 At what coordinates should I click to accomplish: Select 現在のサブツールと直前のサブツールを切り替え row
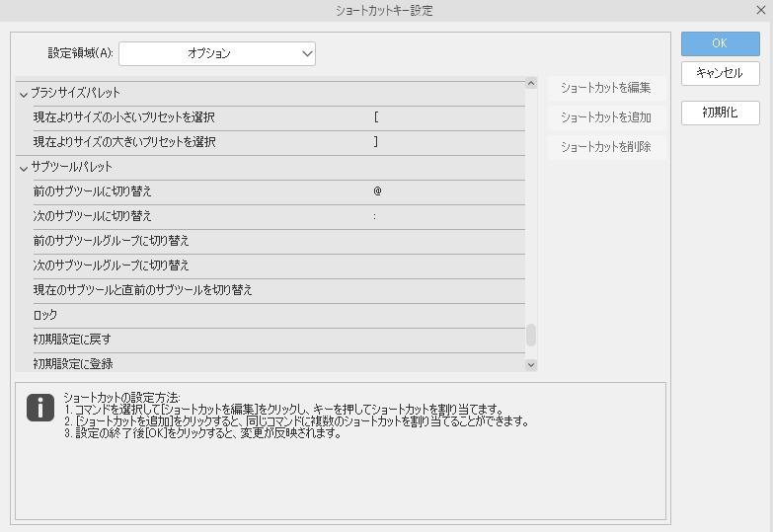tap(278, 291)
